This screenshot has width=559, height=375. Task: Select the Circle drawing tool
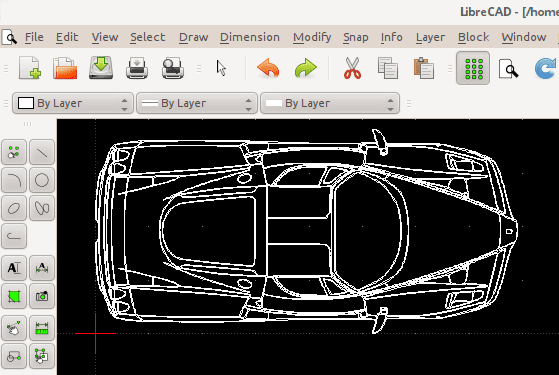(42, 180)
